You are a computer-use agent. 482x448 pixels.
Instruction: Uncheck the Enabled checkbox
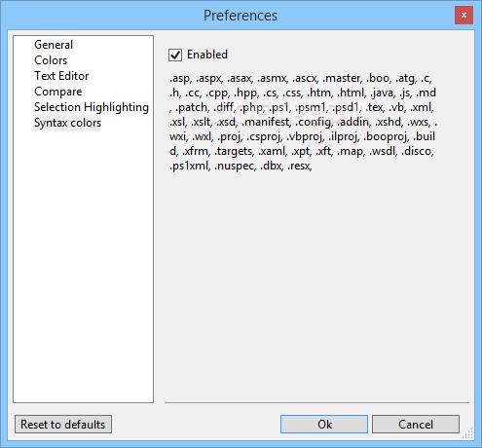point(175,55)
